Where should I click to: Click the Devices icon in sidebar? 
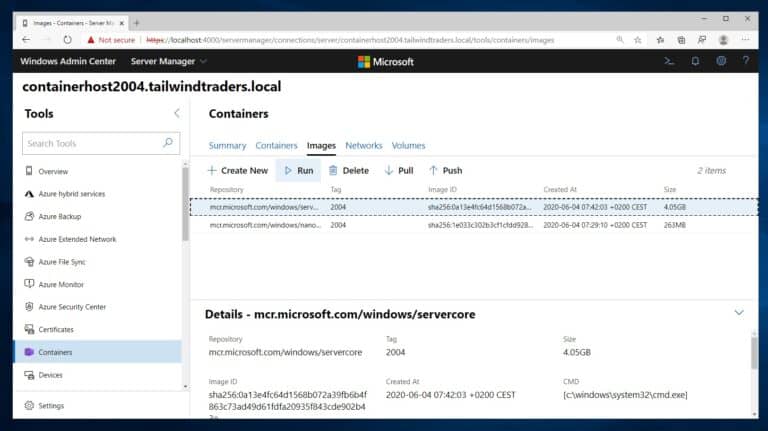(29, 375)
